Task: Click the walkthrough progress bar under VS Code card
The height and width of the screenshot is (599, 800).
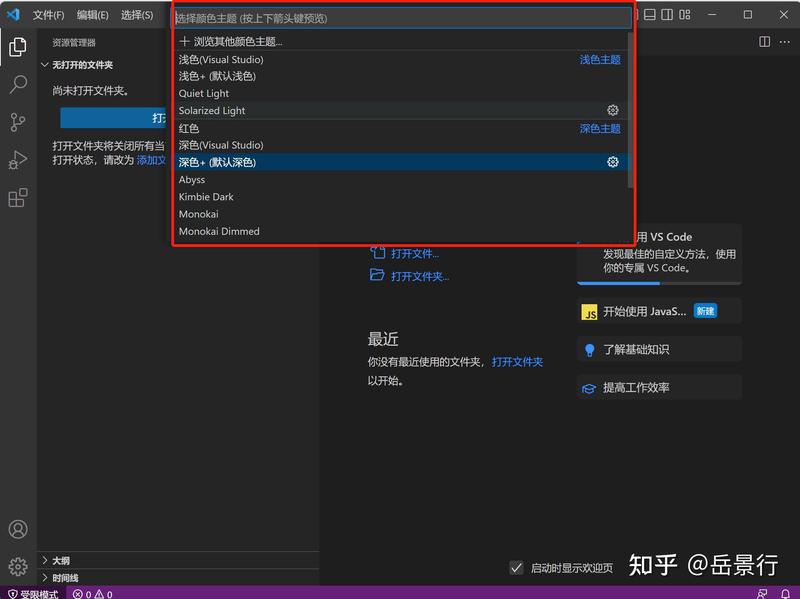Action: [659, 283]
